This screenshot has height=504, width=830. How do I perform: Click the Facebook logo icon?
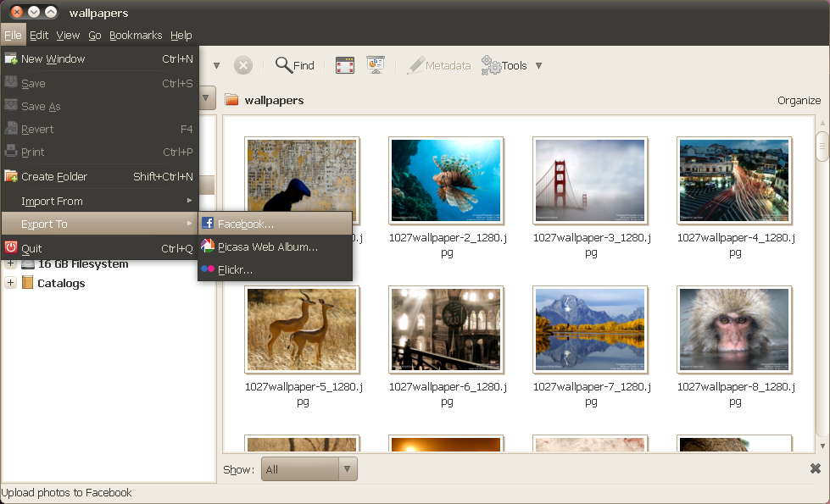(x=208, y=223)
